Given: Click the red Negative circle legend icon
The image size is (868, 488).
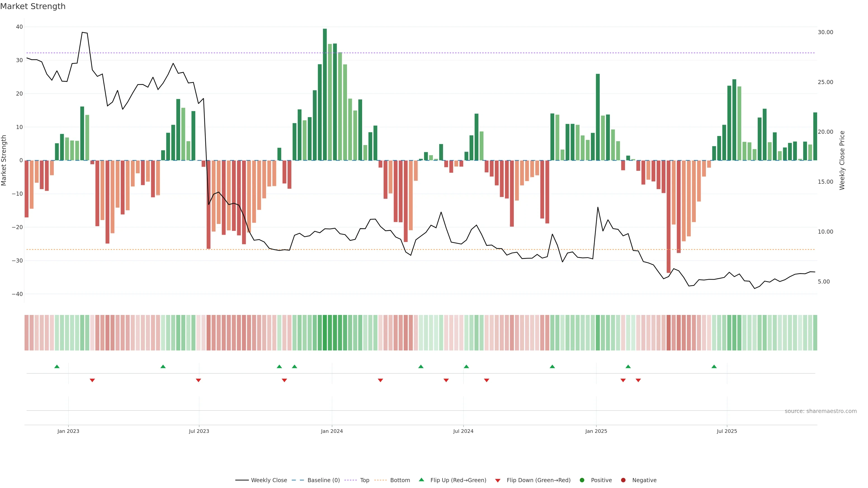Looking at the screenshot, I should pyautogui.click(x=623, y=480).
